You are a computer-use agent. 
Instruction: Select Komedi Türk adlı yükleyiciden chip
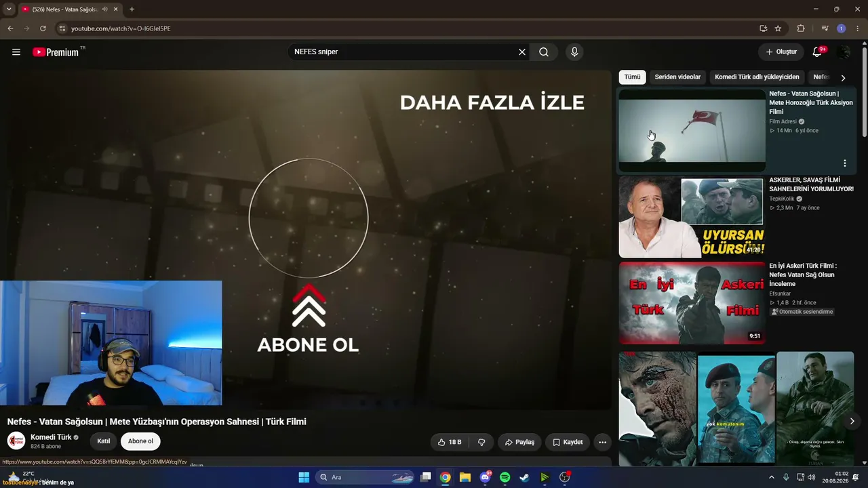[757, 77]
